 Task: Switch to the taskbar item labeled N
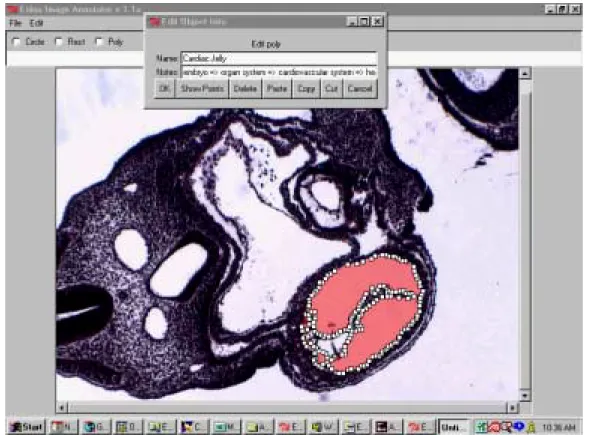[63, 427]
